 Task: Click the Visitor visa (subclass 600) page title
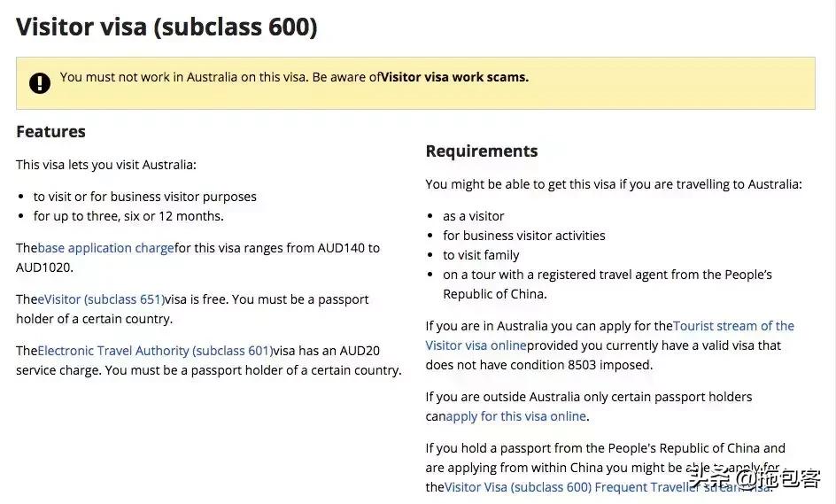(x=166, y=27)
